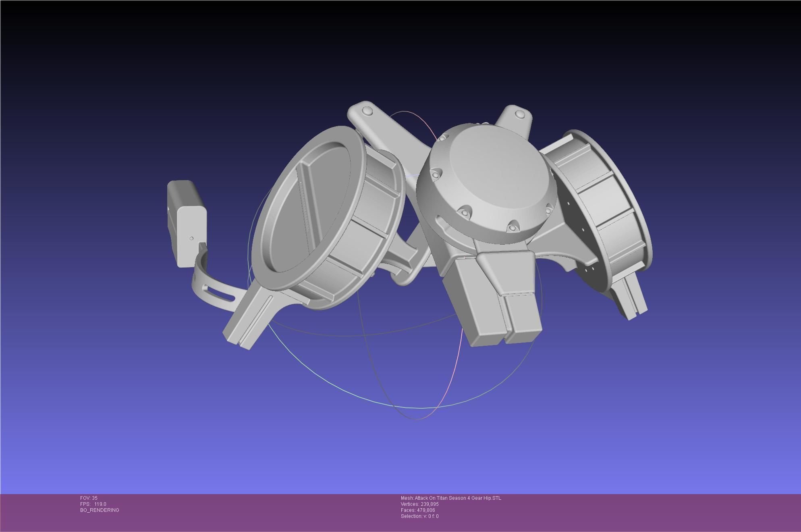Click the Faces: 479,806 text
801x532 pixels.
pyautogui.click(x=418, y=510)
